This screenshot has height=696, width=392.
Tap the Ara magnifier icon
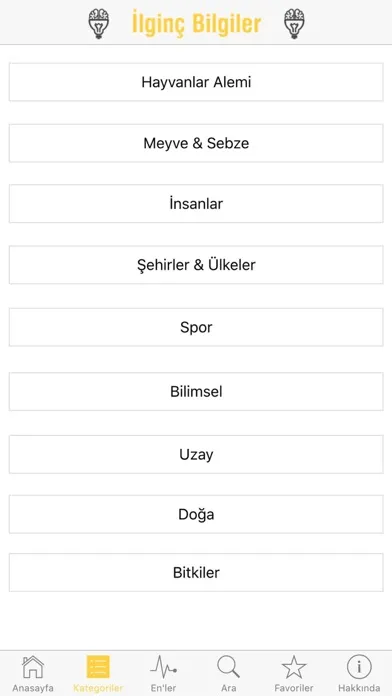pos(229,667)
